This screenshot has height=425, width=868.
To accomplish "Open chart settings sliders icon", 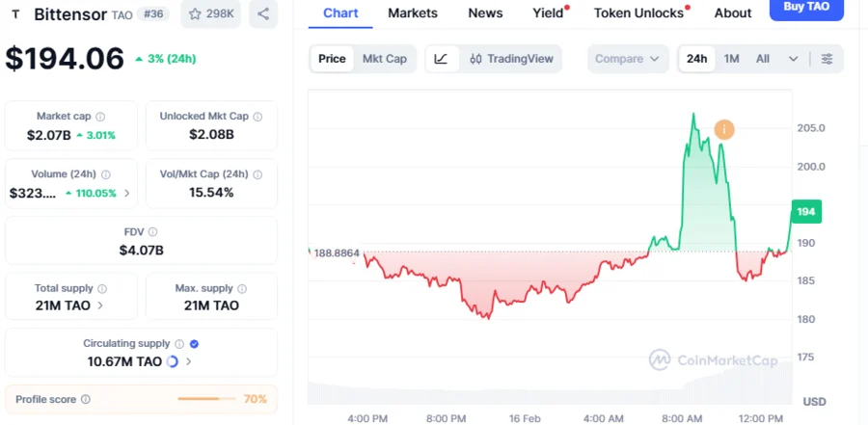I will pos(827,59).
